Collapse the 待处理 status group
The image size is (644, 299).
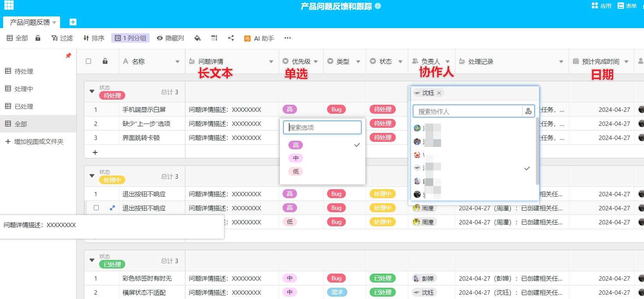click(x=92, y=91)
